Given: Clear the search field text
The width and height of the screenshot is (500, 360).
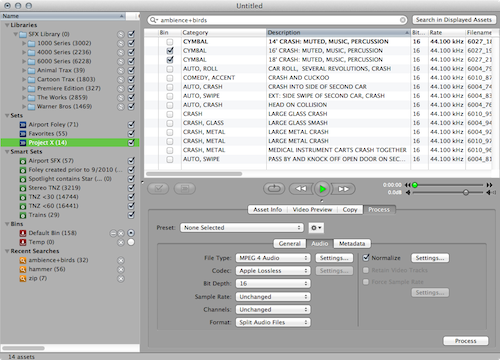Looking at the screenshot, I should tap(403, 20).
